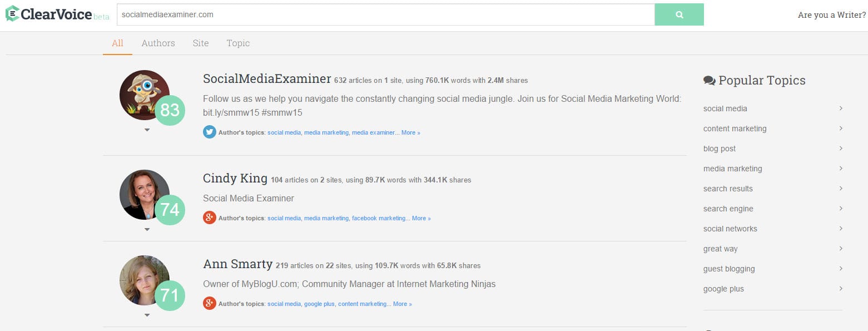Viewport: 868px width, 331px height.
Task: Expand details arrow under Ann Smarty avatar
Action: [x=147, y=315]
